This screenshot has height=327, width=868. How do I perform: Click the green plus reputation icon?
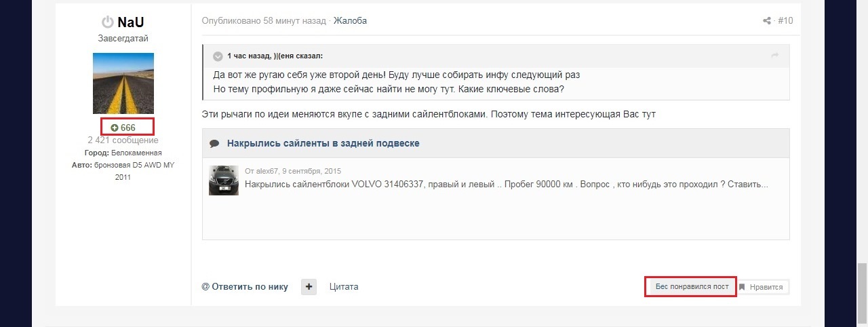[x=115, y=128]
